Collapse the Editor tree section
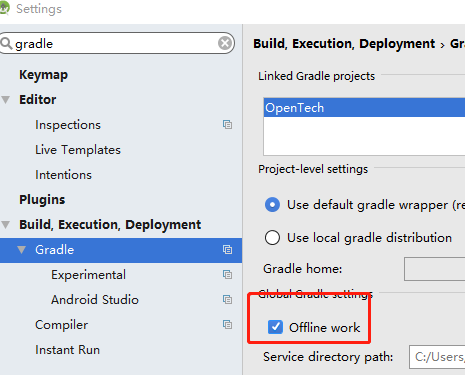 click(x=6, y=100)
